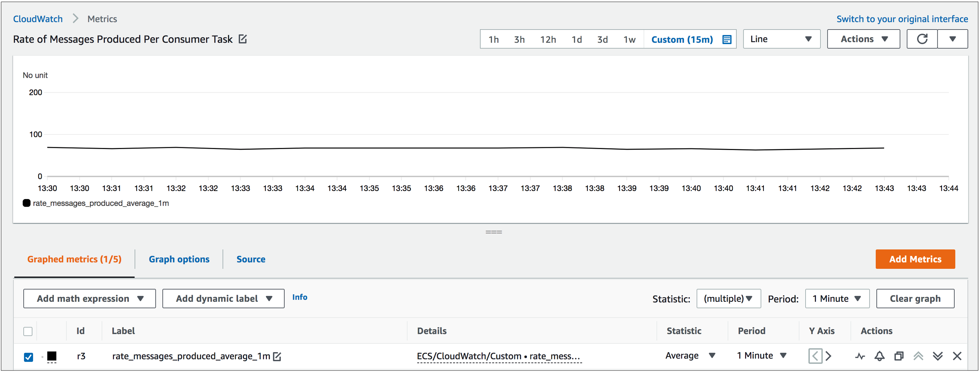Click the Label column header
Screen dimensions: 980x373
pyautogui.click(x=123, y=331)
